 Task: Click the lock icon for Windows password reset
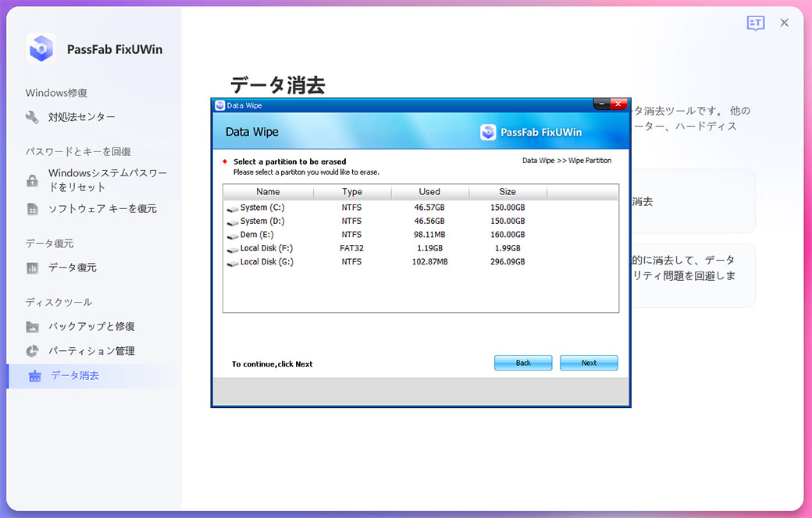click(32, 180)
